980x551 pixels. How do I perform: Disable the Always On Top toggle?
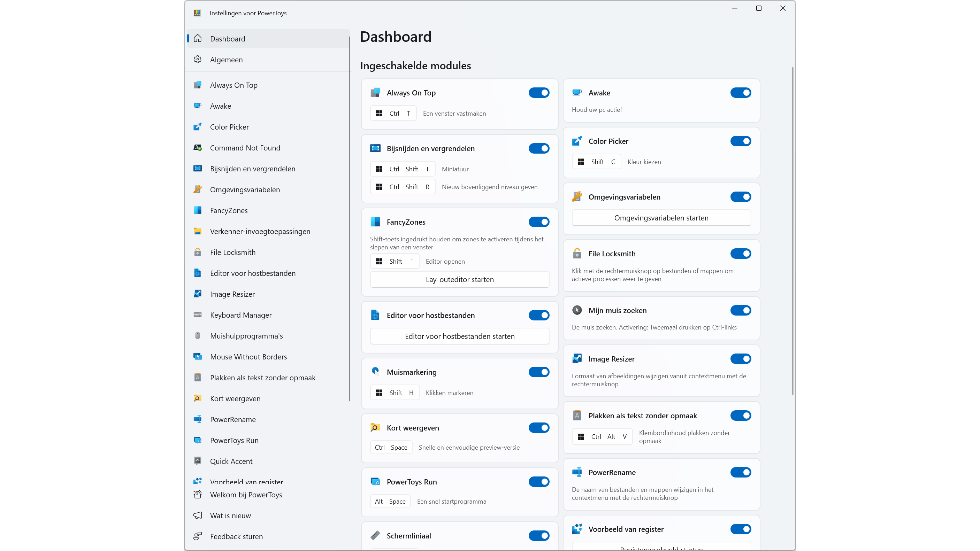[x=539, y=93]
